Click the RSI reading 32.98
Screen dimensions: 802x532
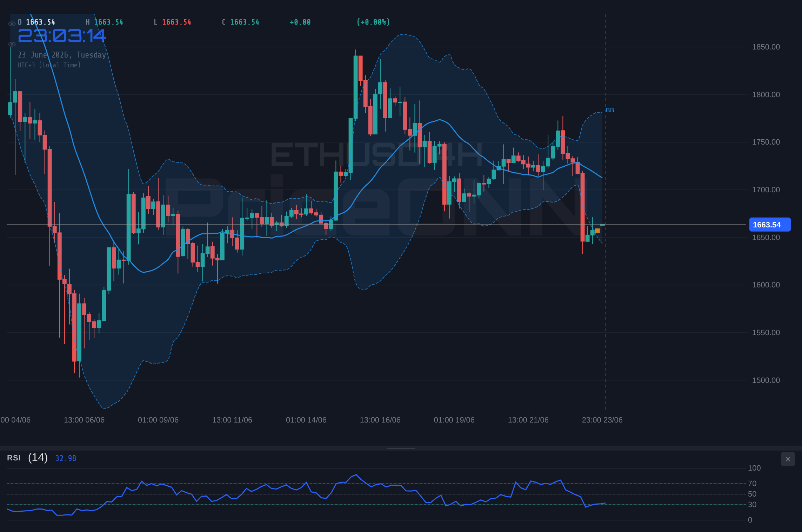coord(66,458)
